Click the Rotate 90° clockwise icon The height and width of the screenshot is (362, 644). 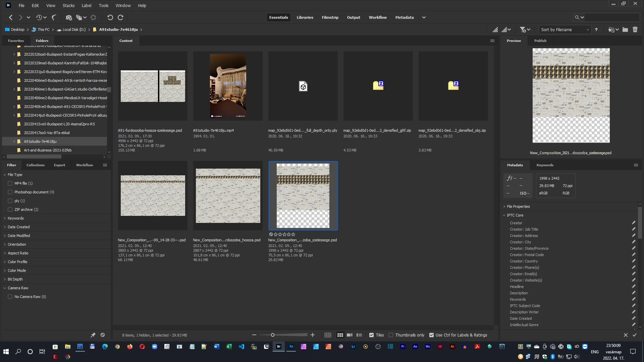coord(121,17)
